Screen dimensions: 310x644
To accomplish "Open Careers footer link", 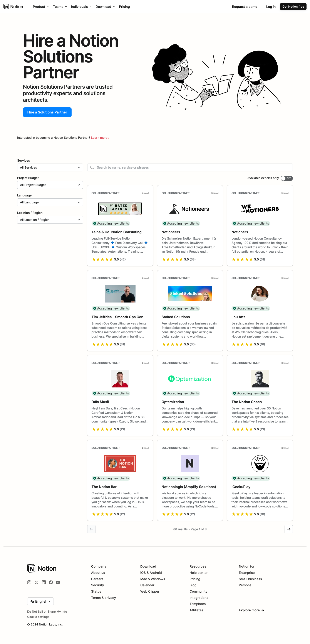I will (x=97, y=579).
